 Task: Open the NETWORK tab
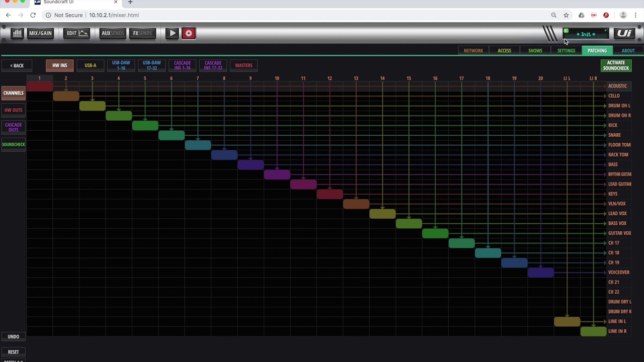click(473, 51)
